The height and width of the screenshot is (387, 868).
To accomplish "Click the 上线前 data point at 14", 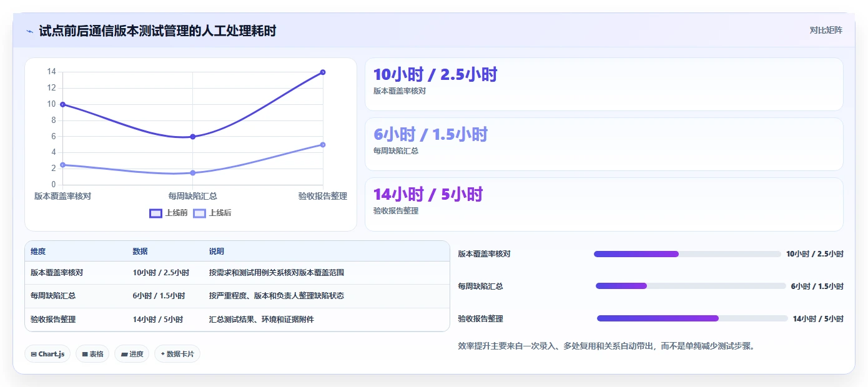I will [x=323, y=72].
